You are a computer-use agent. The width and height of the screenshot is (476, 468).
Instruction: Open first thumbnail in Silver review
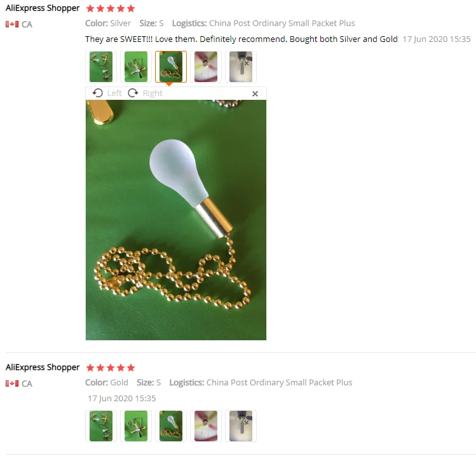[x=101, y=67]
